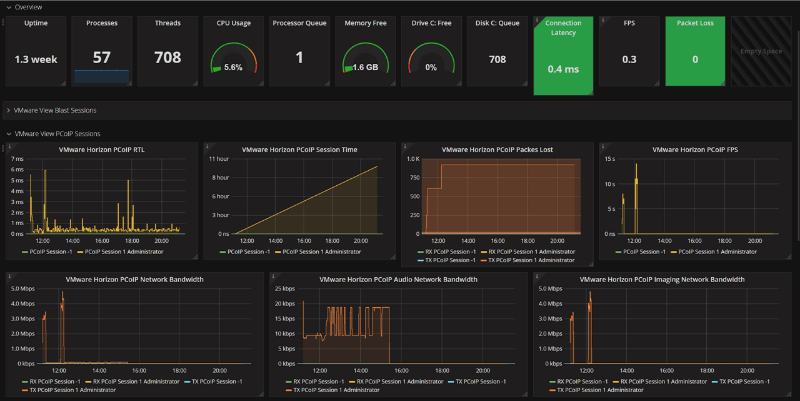This screenshot has width=800, height=401.
Task: Open the PCoIP Imaging Network Bandwidth title menu
Action: [x=662, y=280]
